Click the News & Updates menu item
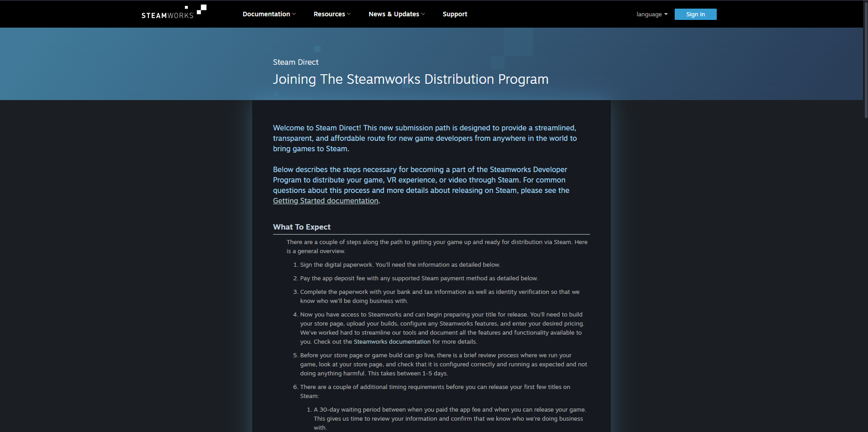 click(x=393, y=14)
